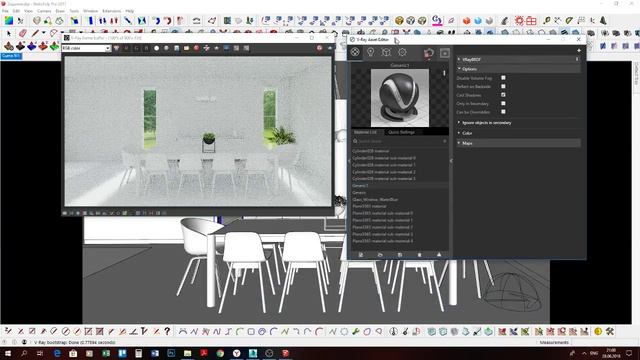
Task: Open VRayBRDF layer three-dot menu
Action: point(577,59)
